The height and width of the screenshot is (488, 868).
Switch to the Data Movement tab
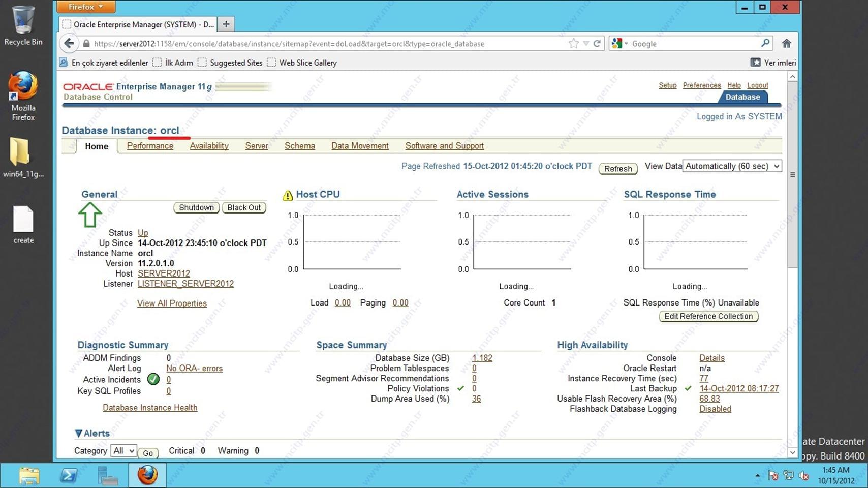[360, 146]
